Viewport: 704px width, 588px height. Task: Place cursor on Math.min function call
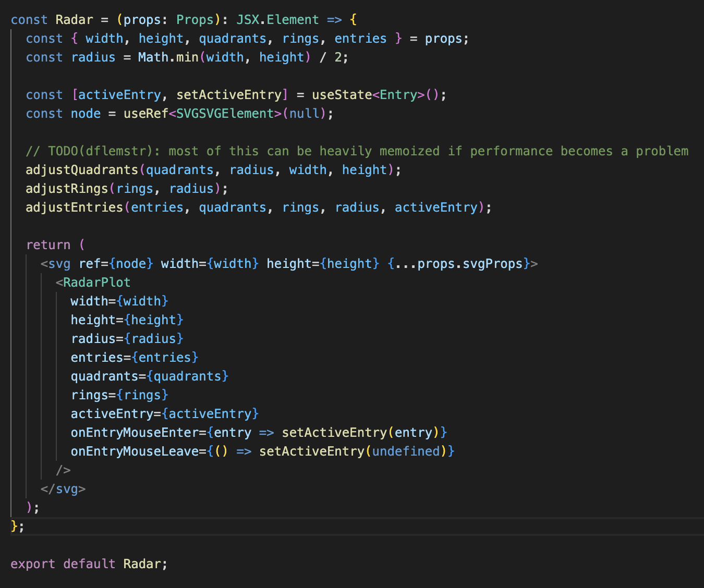[x=167, y=57]
